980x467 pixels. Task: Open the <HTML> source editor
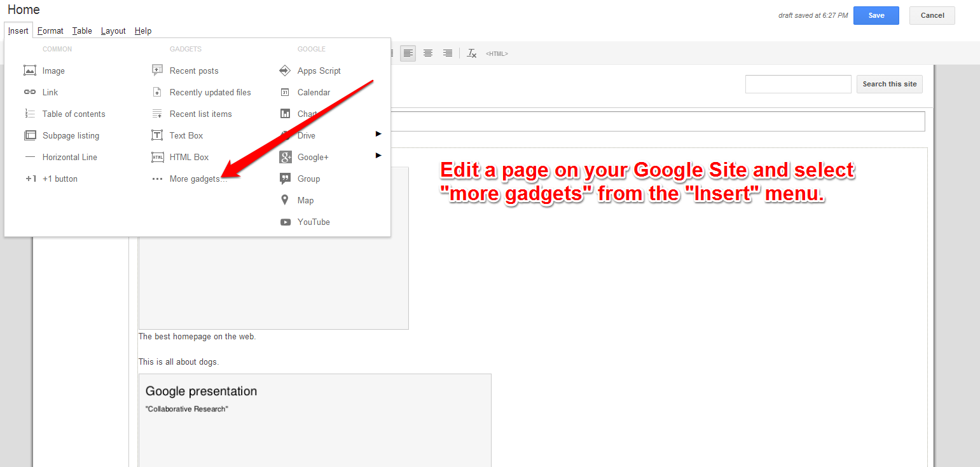click(x=497, y=54)
